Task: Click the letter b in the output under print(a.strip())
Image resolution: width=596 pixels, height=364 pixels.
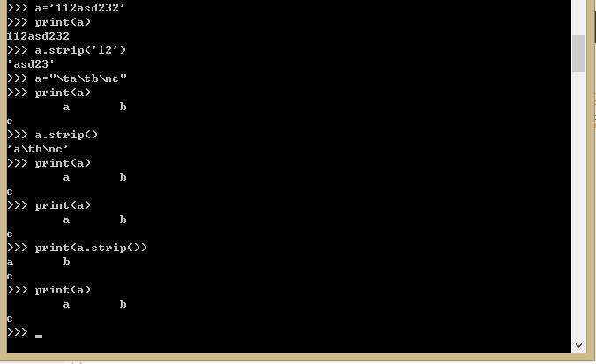Action: pos(66,262)
